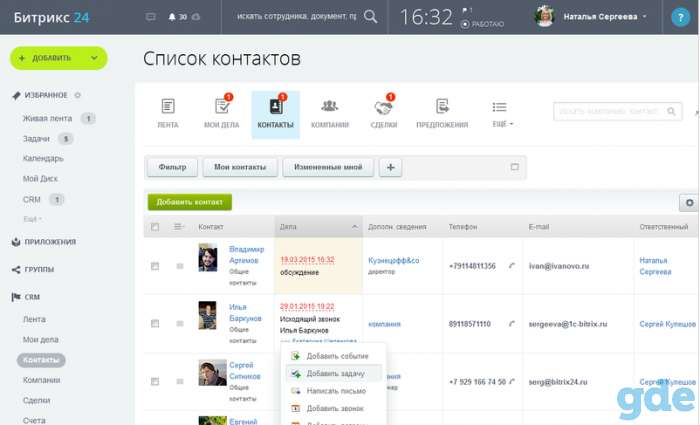Click the plus button to add a filter
Image resolution: width=700 pixels, height=425 pixels.
(391, 167)
